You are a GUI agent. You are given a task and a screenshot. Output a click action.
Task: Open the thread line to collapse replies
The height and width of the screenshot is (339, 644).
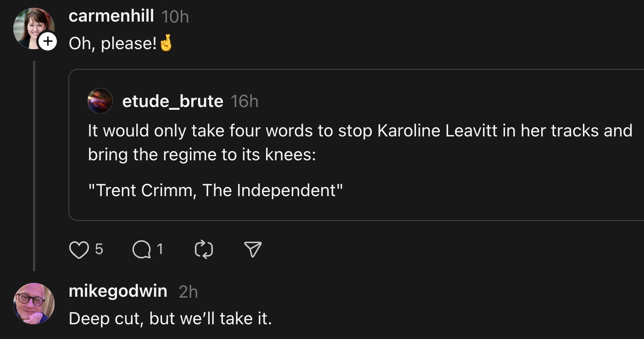click(34, 165)
